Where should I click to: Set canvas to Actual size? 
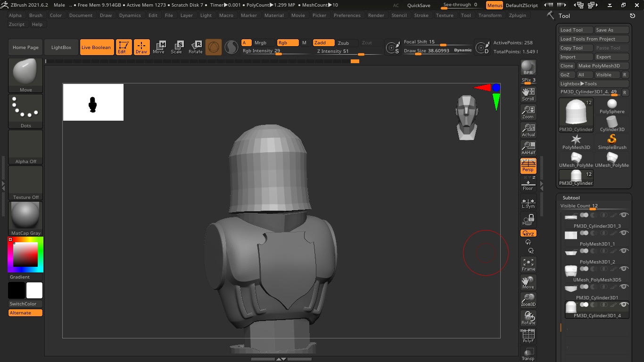pos(528,130)
